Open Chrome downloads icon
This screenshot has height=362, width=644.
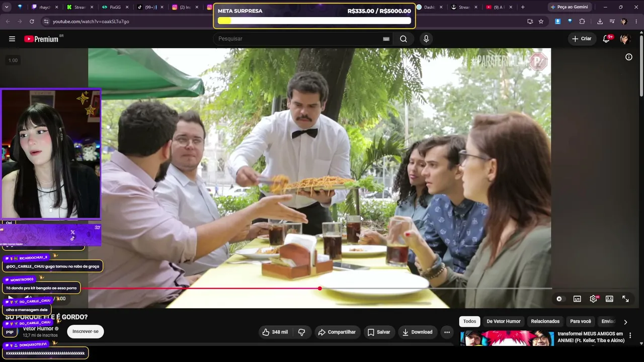click(x=600, y=22)
